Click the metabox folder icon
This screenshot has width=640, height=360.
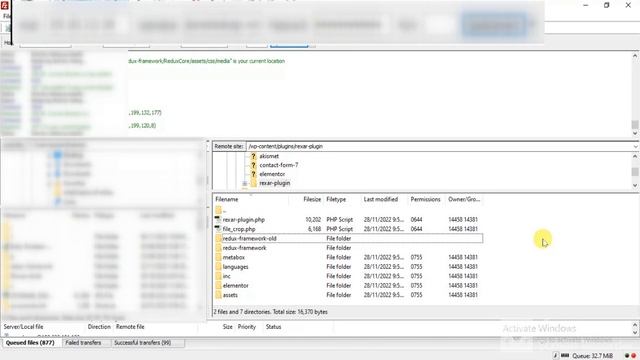coord(218,257)
